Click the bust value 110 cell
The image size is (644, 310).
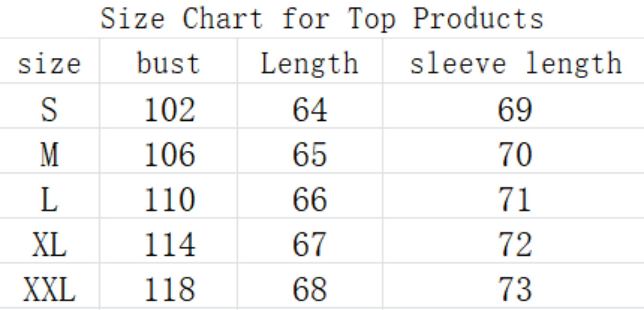[x=170, y=199]
